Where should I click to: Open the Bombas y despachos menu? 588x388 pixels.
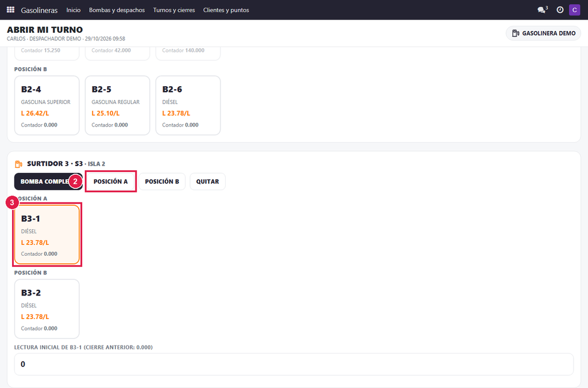[117, 10]
